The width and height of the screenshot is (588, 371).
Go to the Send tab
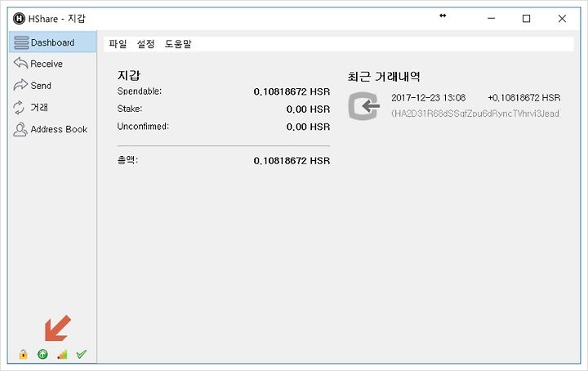coord(52,85)
